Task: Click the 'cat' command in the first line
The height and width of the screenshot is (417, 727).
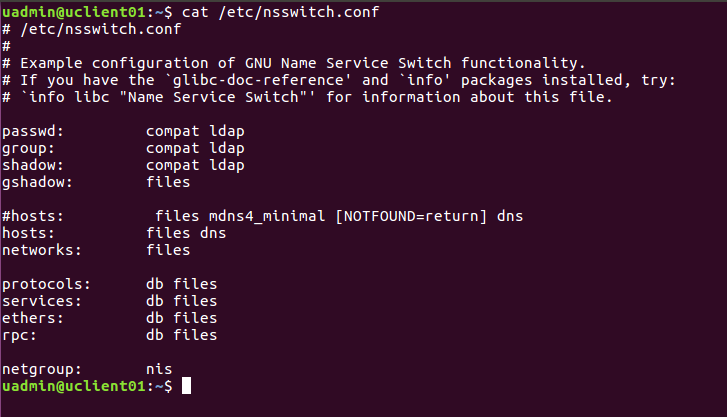Action: (x=195, y=12)
